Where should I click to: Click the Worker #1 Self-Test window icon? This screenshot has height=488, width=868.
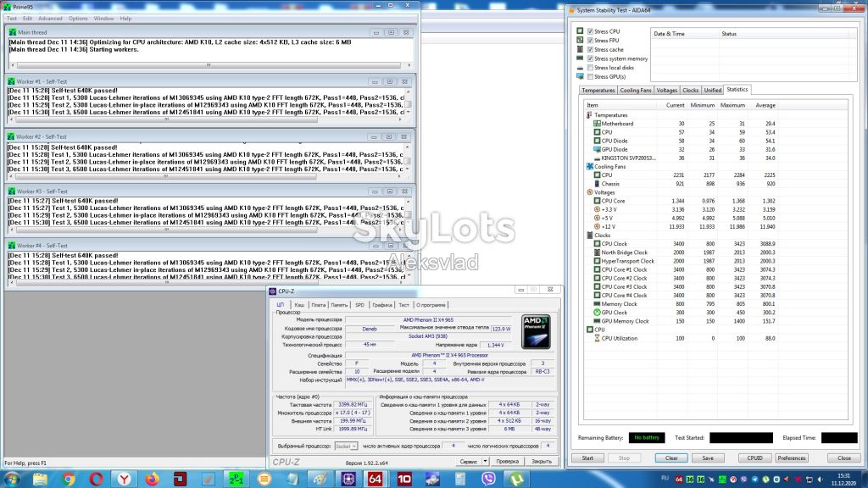[11, 81]
